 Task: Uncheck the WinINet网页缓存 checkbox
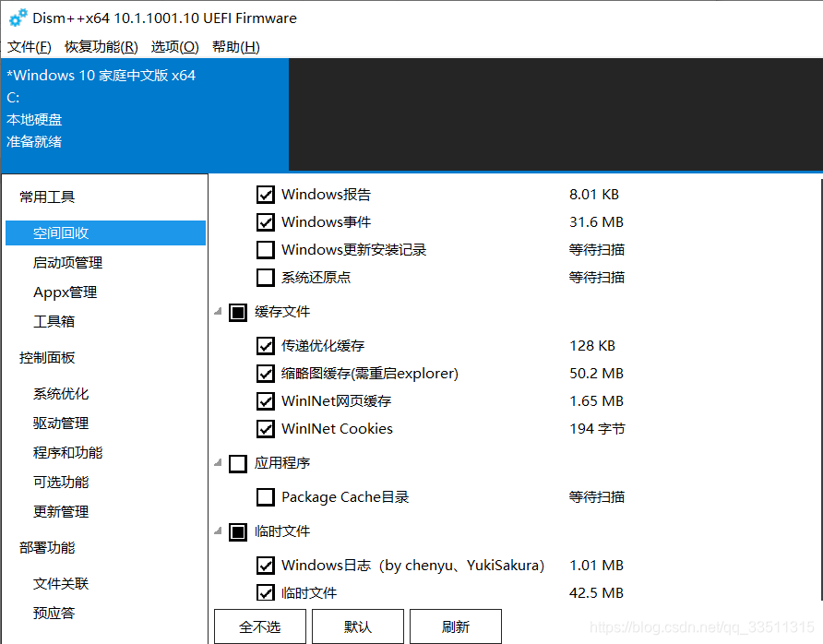tap(266, 401)
